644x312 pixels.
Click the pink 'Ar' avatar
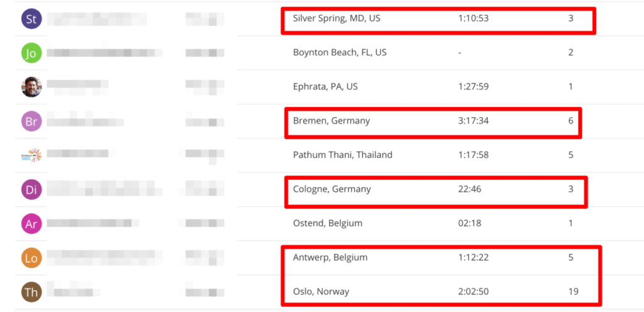point(31,223)
